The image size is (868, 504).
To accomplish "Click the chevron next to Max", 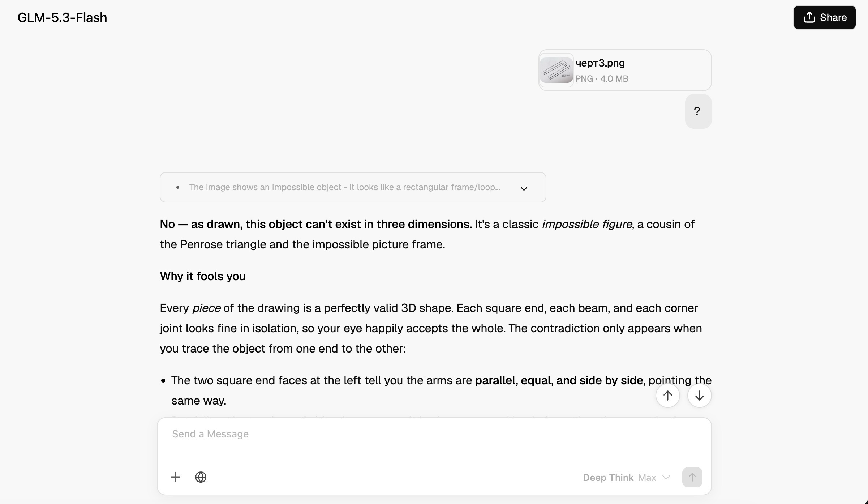I will 666,478.
